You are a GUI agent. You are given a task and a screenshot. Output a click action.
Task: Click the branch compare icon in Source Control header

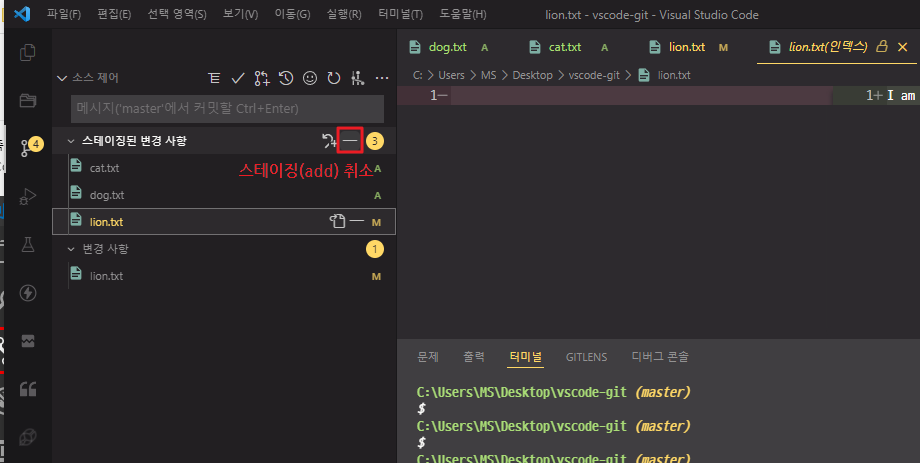pyautogui.click(x=262, y=78)
